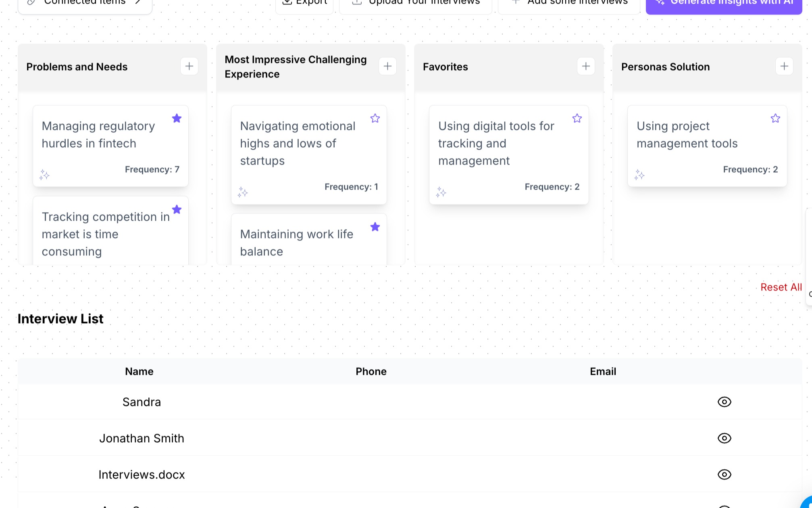The height and width of the screenshot is (508, 812).
Task: Add a new card to Favorites column
Action: [x=586, y=66]
